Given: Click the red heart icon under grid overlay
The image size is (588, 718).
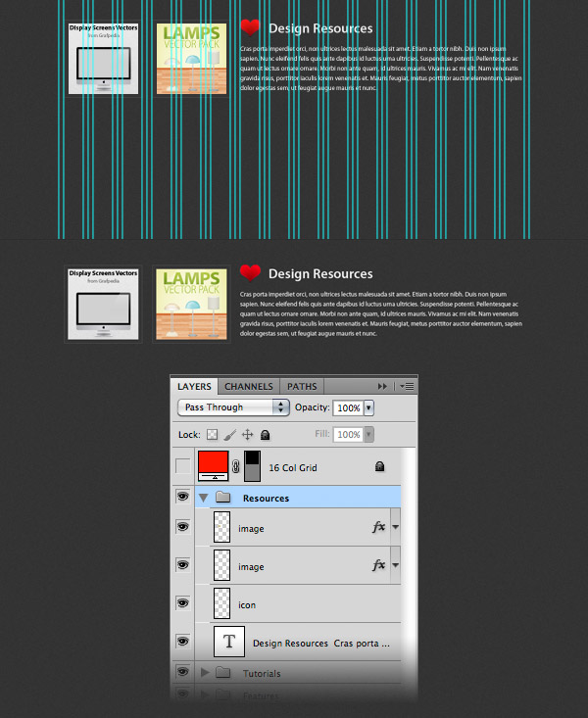Looking at the screenshot, I should click(250, 27).
